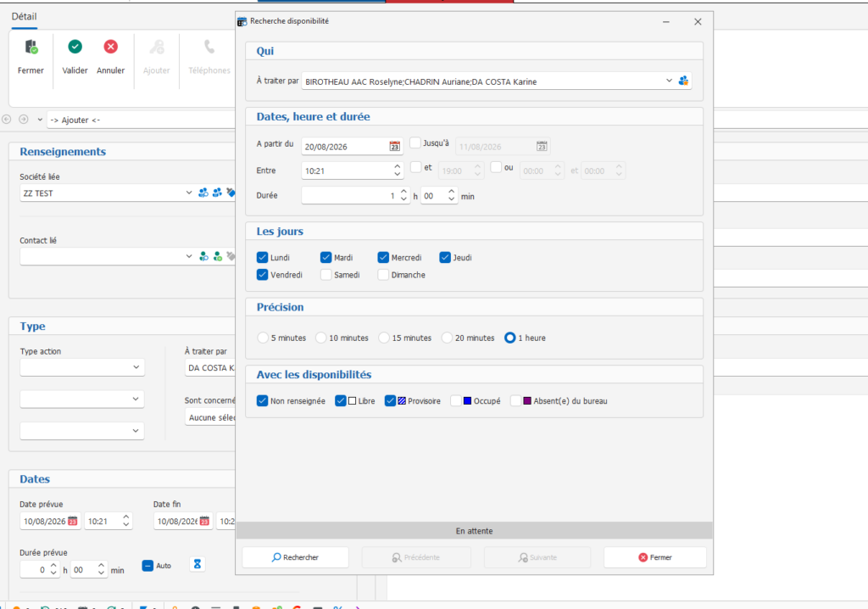The width and height of the screenshot is (868, 609).
Task: Check the Occupé availability checkbox
Action: (456, 400)
